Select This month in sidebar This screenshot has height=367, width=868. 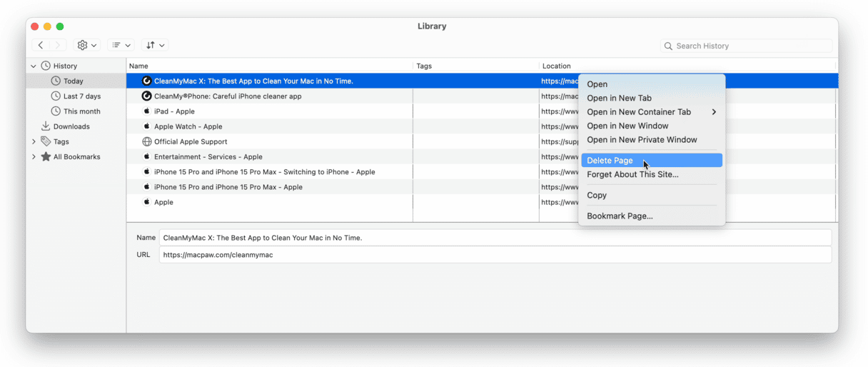81,111
